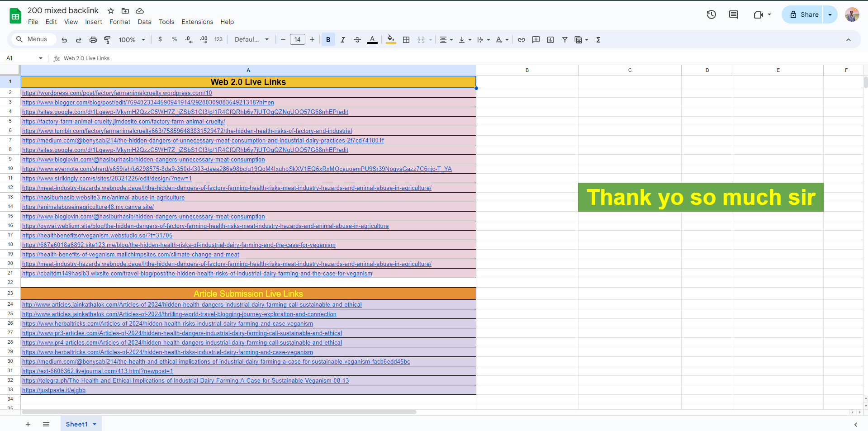The image size is (868, 431).
Task: Click the Insert link icon
Action: (x=522, y=40)
